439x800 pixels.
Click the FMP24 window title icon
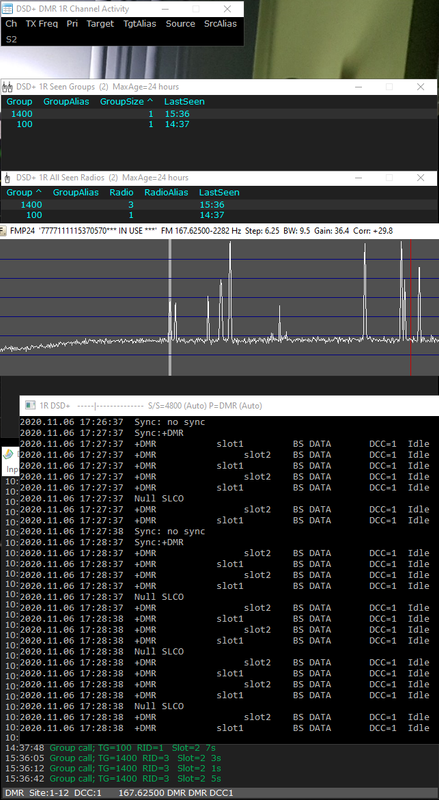pos(4,231)
